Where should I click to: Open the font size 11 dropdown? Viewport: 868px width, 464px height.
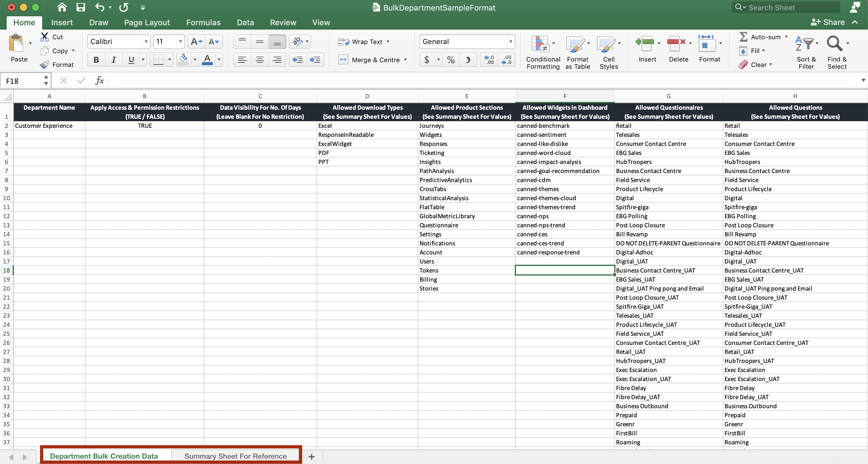180,42
